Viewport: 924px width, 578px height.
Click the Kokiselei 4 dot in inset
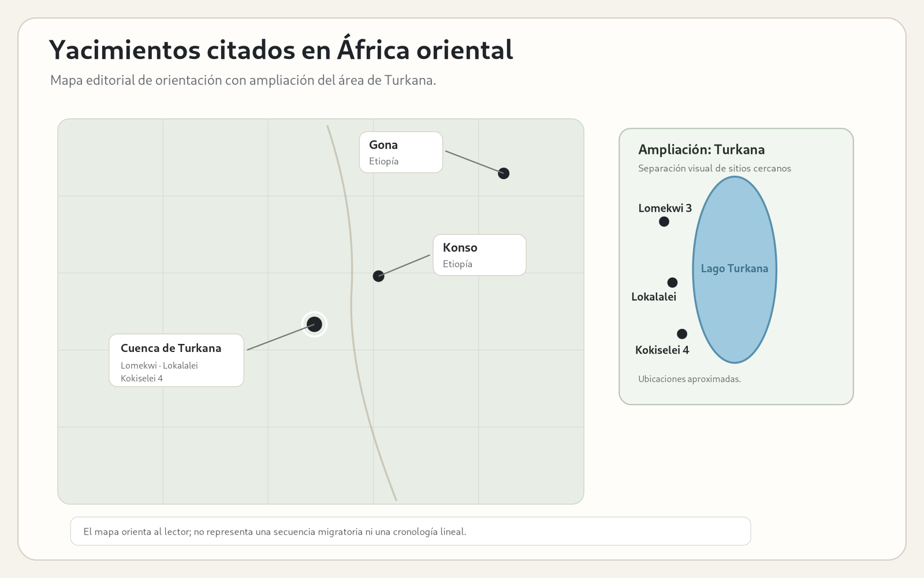682,334
